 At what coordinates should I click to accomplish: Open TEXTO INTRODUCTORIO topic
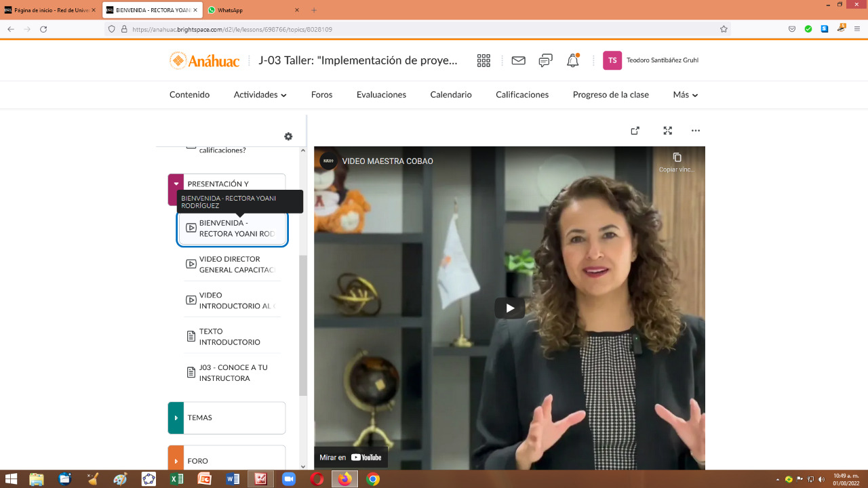(x=229, y=337)
